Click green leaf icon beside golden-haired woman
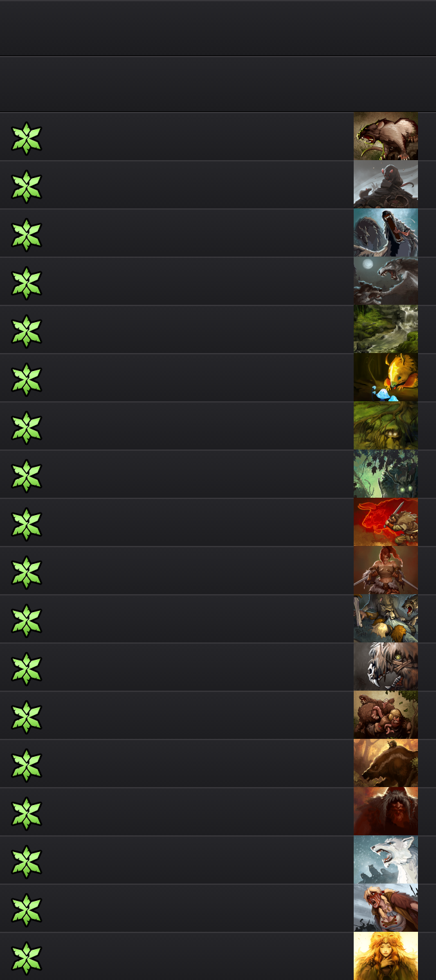 26,958
